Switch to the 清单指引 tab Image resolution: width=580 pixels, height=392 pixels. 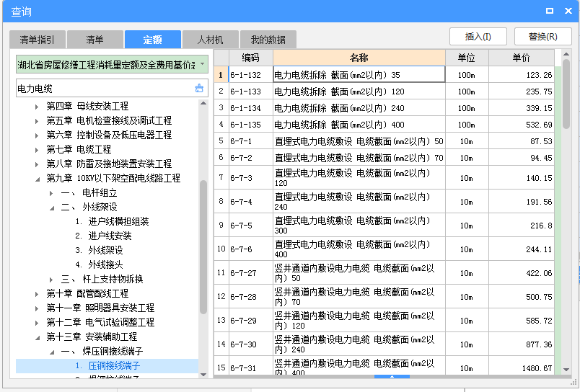pos(38,40)
